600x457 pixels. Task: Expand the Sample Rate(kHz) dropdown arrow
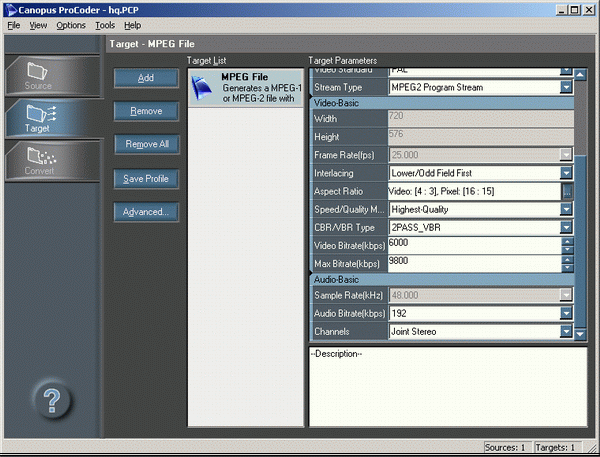pyautogui.click(x=566, y=295)
